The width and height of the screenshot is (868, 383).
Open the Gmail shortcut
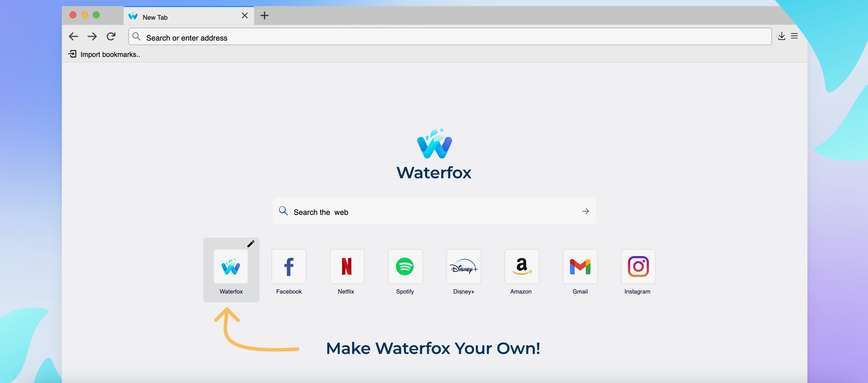[x=580, y=267]
